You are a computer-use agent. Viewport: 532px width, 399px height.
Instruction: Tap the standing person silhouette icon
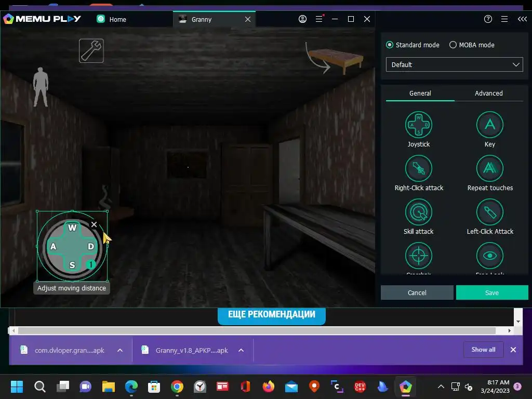pos(41,87)
